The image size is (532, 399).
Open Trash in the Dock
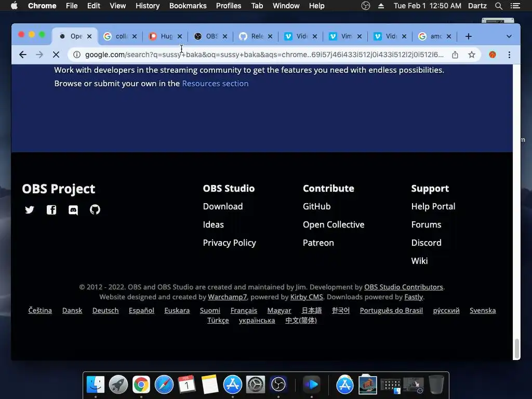tap(436, 384)
